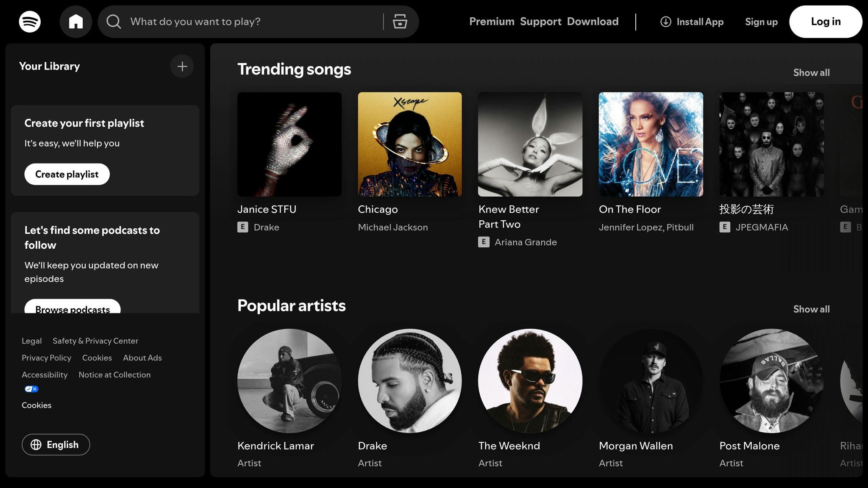Click 'Kendrick Lamar' artist name
The width and height of the screenshot is (868, 488).
pyautogui.click(x=275, y=446)
